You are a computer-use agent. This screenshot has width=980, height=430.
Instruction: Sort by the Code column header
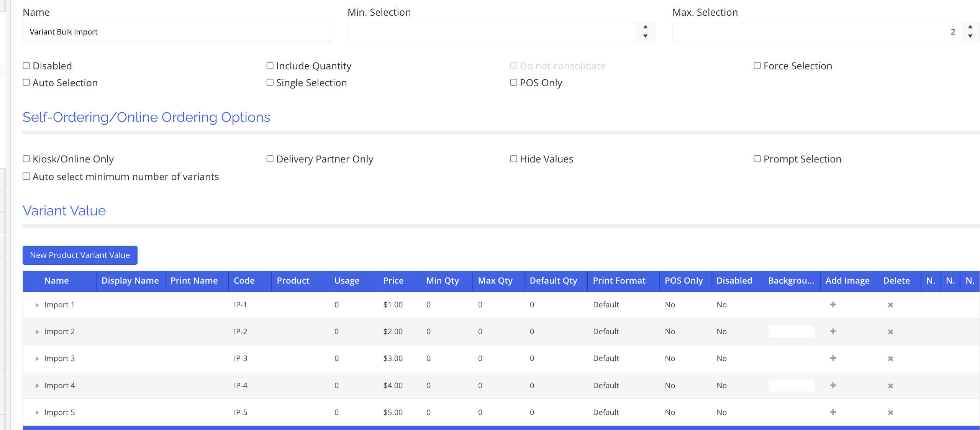click(x=244, y=281)
